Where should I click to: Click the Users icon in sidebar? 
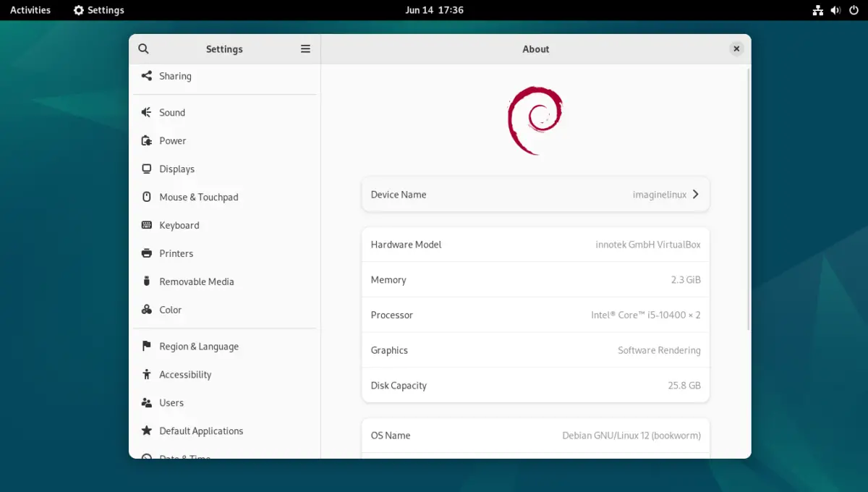tap(146, 402)
